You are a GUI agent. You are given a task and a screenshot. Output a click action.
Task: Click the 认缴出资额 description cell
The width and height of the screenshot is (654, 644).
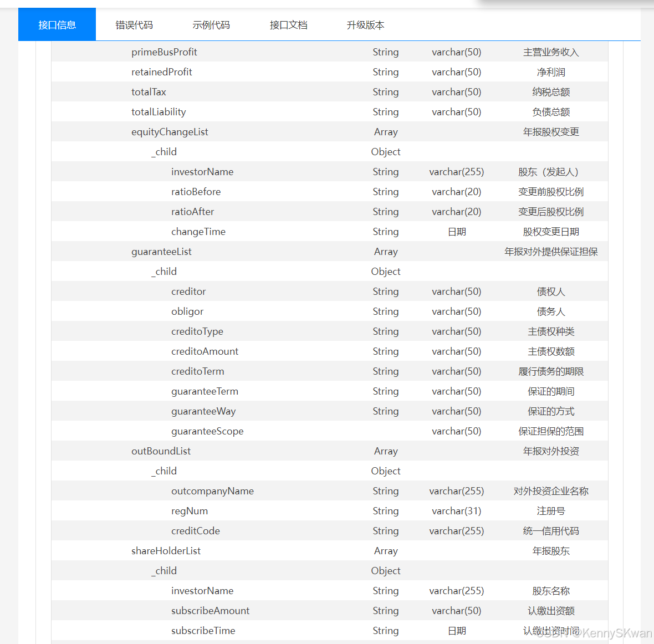(550, 611)
